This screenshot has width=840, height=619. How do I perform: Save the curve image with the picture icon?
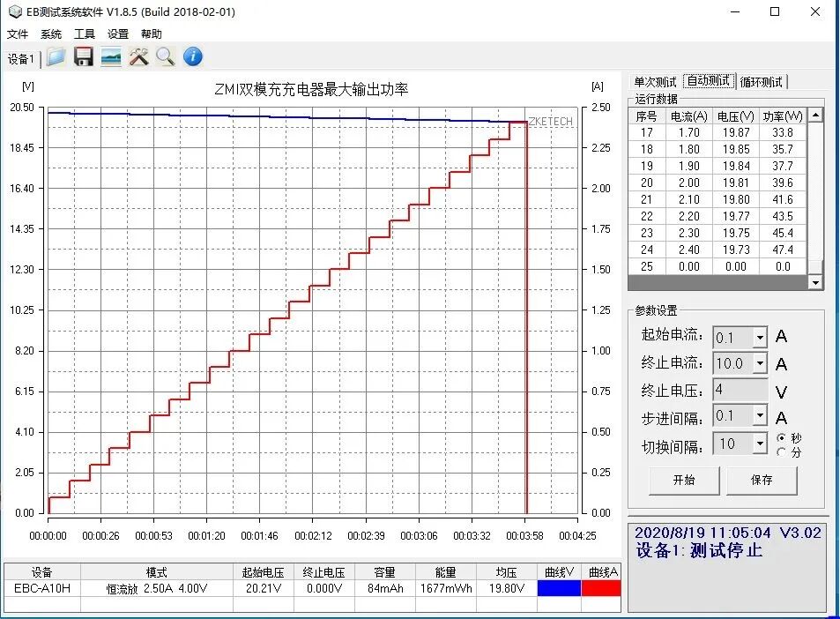(111, 56)
